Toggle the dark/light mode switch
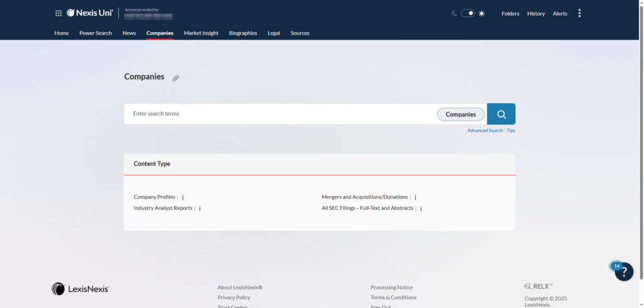Viewport: 644px width, 308px height. [467, 13]
